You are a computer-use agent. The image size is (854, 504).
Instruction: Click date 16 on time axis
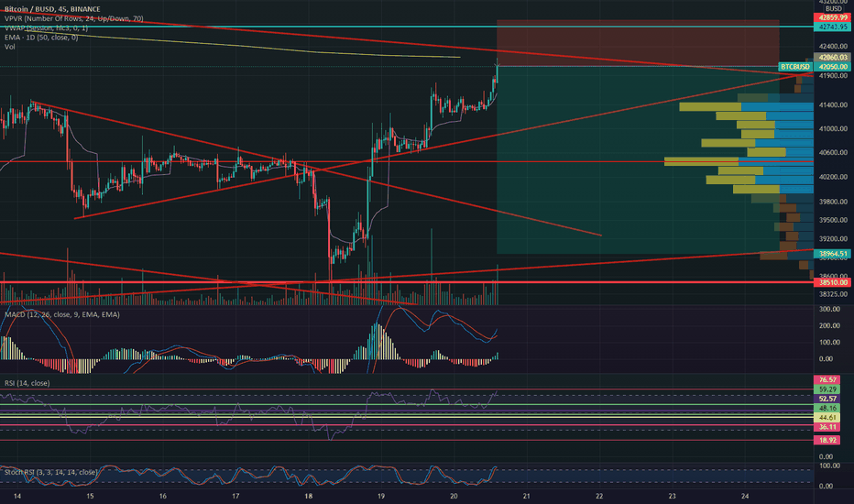click(163, 496)
